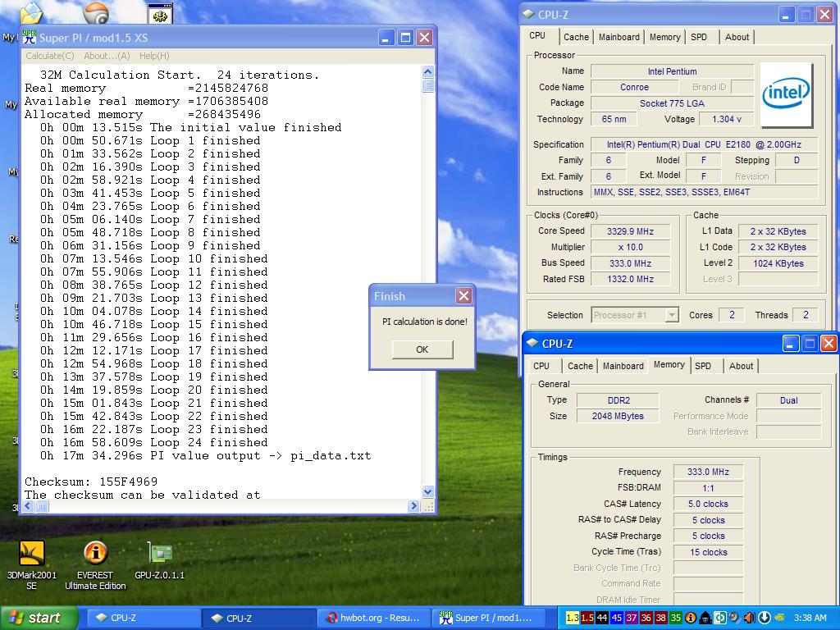The height and width of the screenshot is (630, 840).
Task: Expand the Processor #1 selection dropdown
Action: [671, 315]
